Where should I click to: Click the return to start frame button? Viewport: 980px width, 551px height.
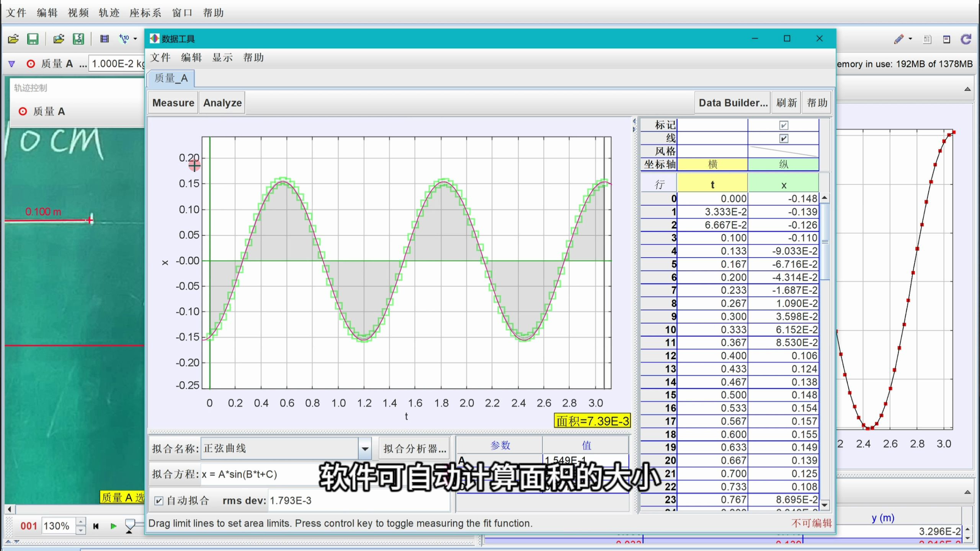coord(96,526)
